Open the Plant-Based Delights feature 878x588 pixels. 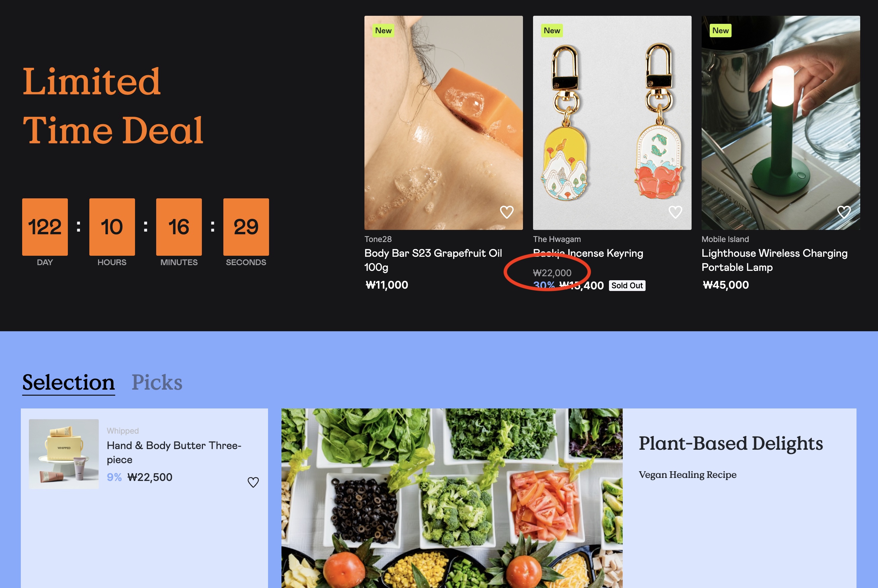(x=731, y=443)
